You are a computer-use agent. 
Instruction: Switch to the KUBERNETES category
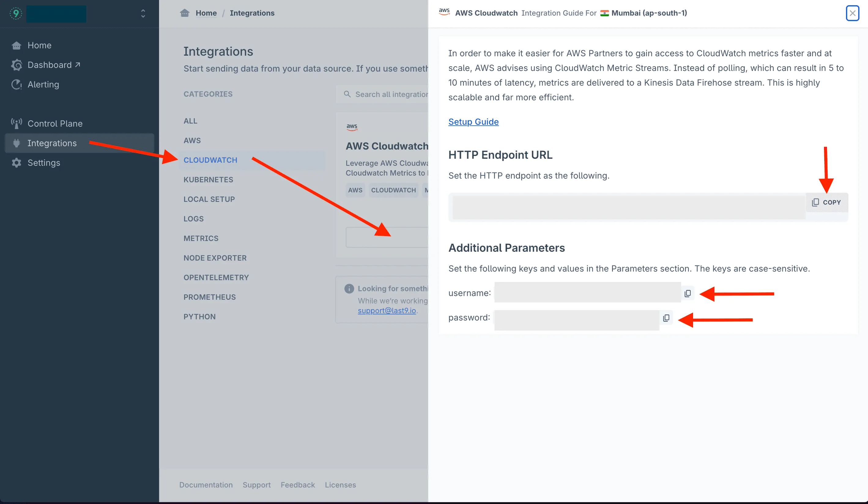pos(208,179)
